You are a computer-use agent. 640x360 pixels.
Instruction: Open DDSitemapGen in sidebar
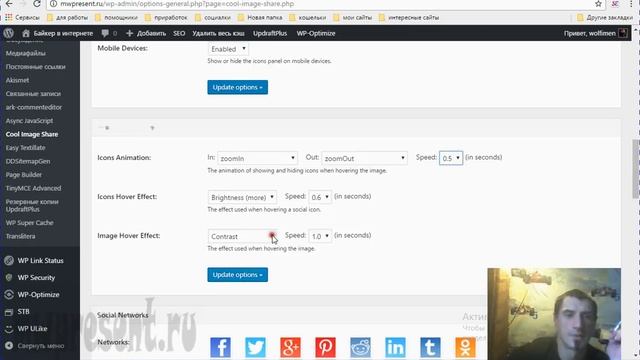coord(28,161)
